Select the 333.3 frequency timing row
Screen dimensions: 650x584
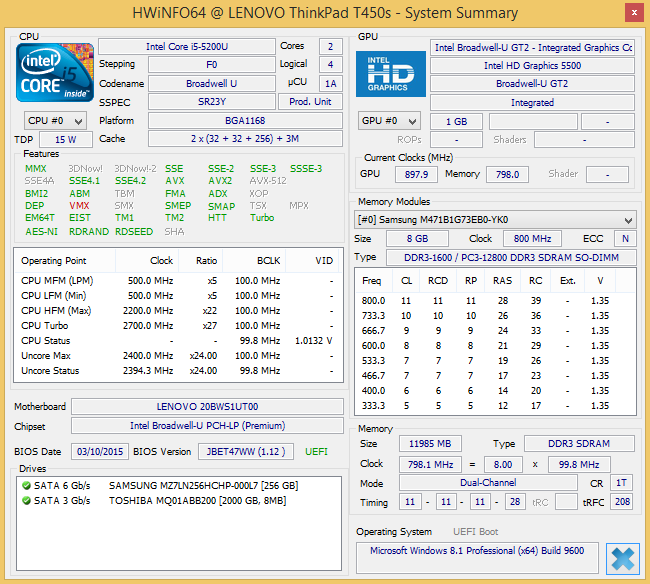coord(495,406)
